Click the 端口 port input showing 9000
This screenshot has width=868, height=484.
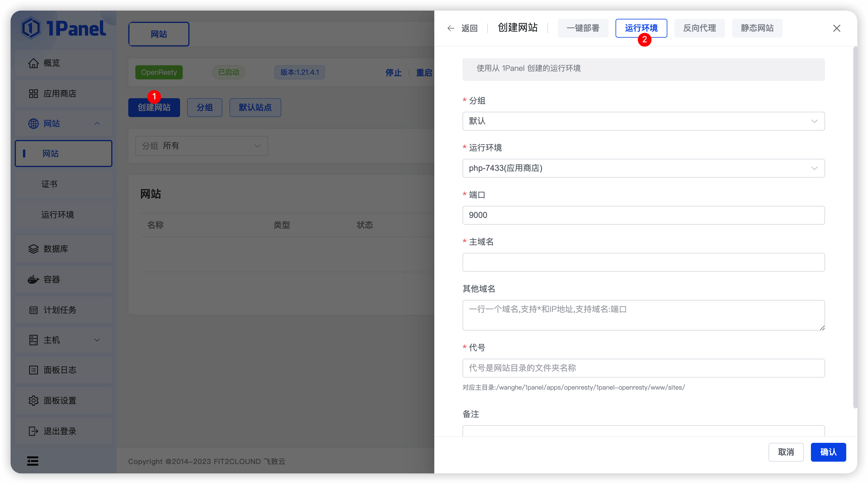(x=643, y=215)
